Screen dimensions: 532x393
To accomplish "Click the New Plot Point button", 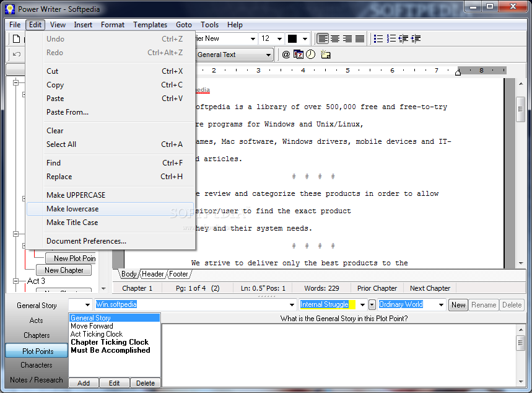I will tap(71, 258).
